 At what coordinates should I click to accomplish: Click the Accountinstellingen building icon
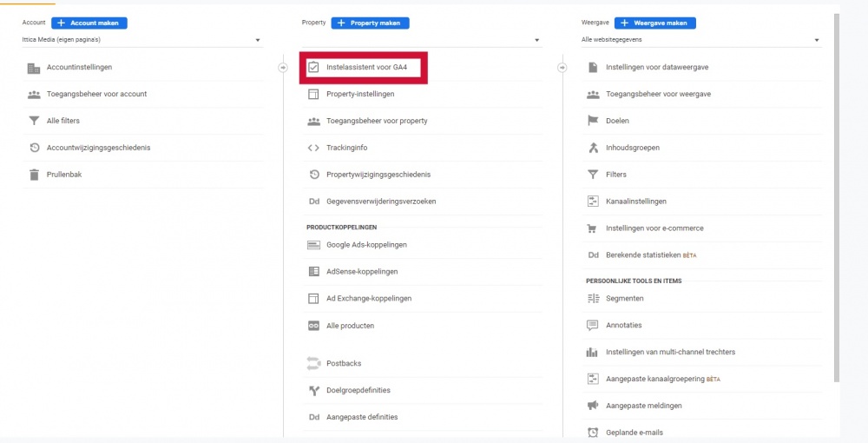point(34,68)
